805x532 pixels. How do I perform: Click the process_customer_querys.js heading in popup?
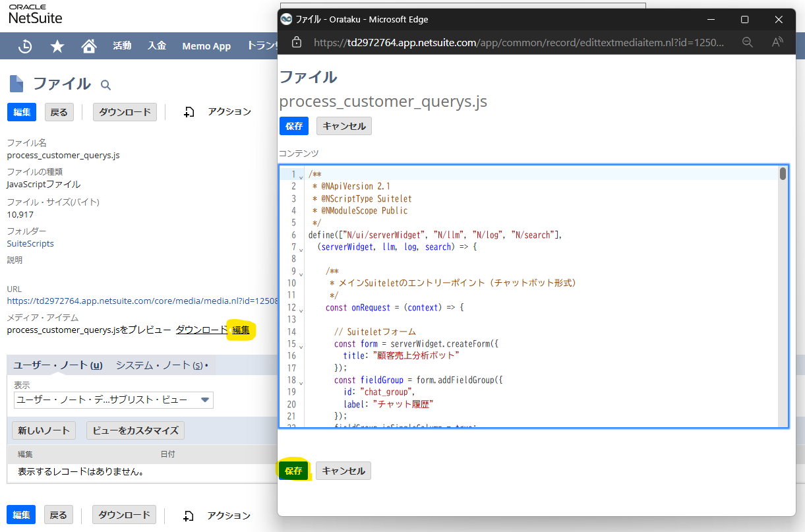(383, 102)
